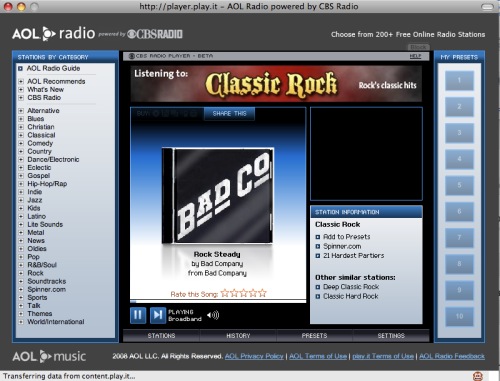Click the Bad Company album cover
The width and height of the screenshot is (500, 381).
click(x=218, y=196)
